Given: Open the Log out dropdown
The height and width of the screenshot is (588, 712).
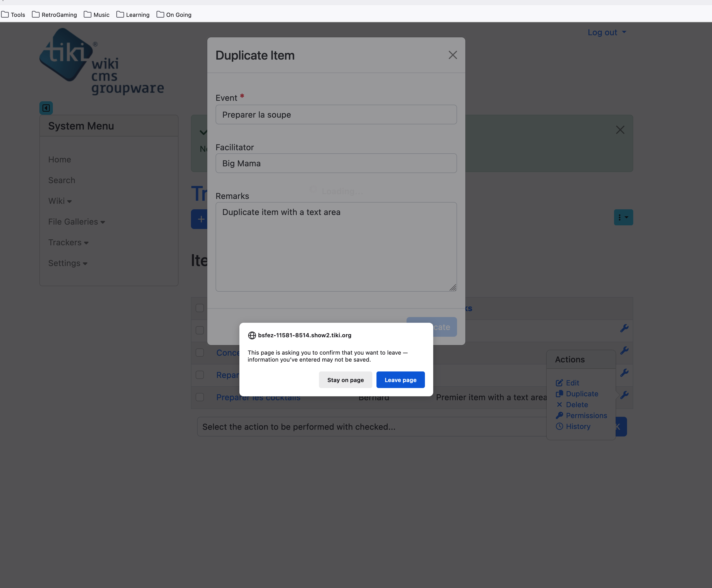Looking at the screenshot, I should click(x=607, y=33).
